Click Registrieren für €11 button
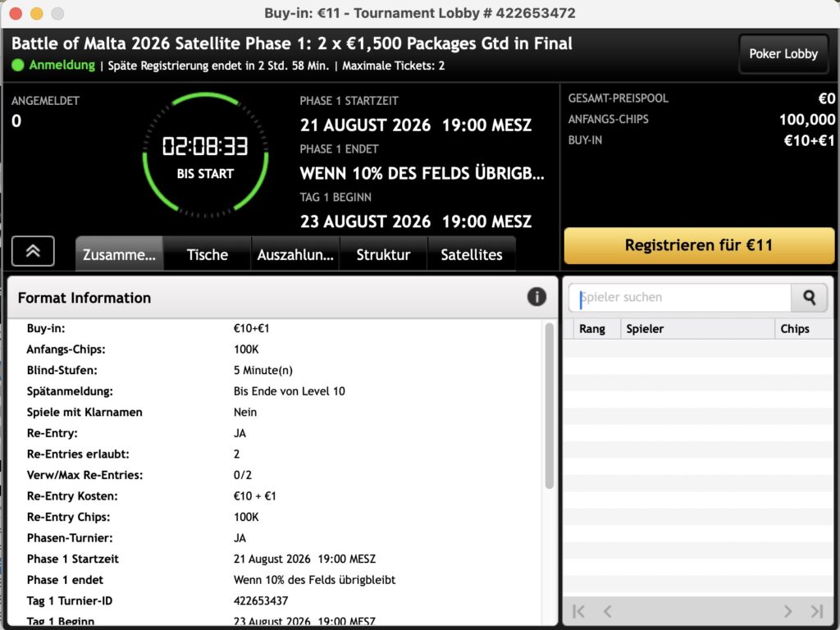 [699, 245]
